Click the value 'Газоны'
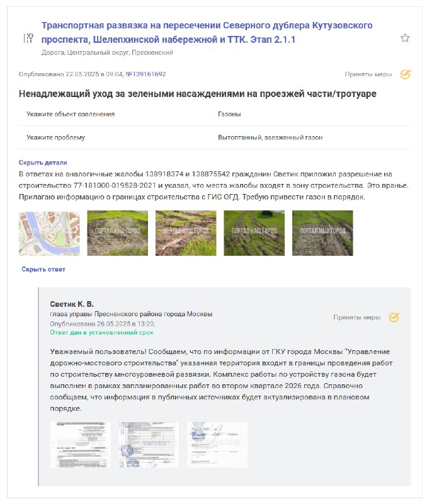Screen dimensions: 427x504 (x=229, y=114)
